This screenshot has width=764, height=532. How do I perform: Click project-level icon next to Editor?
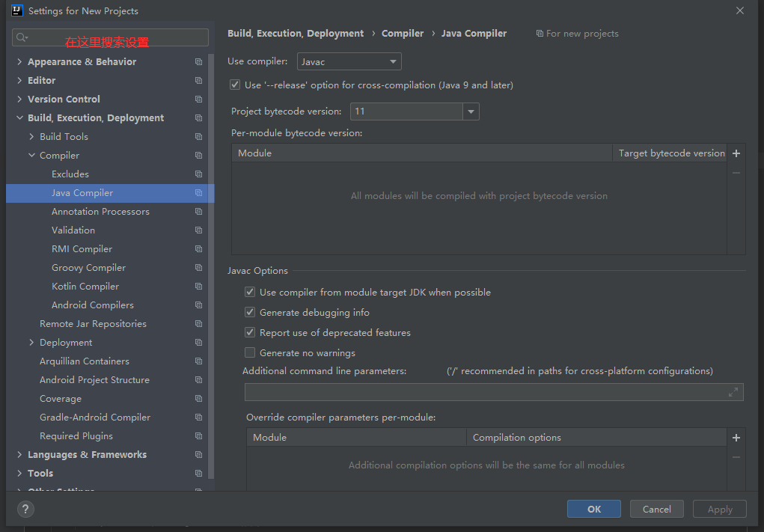tap(199, 80)
